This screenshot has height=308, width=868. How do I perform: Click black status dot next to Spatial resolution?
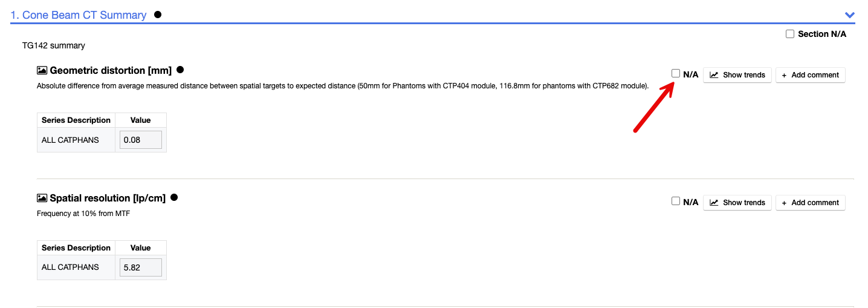pyautogui.click(x=174, y=197)
